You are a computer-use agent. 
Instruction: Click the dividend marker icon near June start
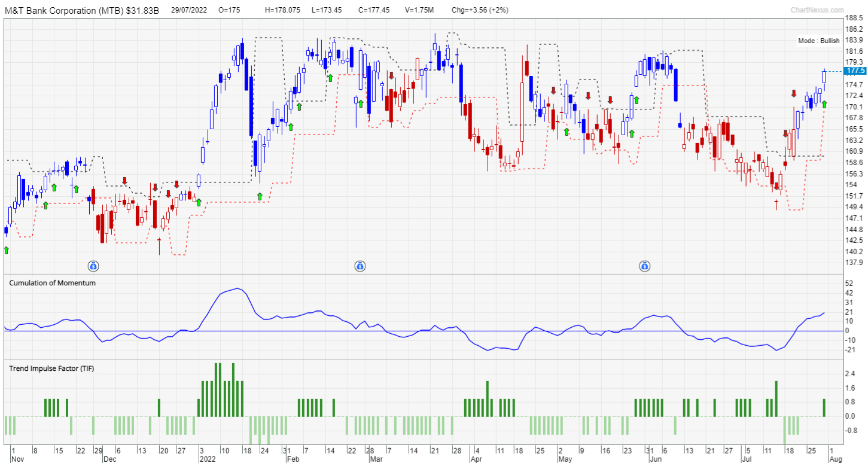pyautogui.click(x=645, y=265)
